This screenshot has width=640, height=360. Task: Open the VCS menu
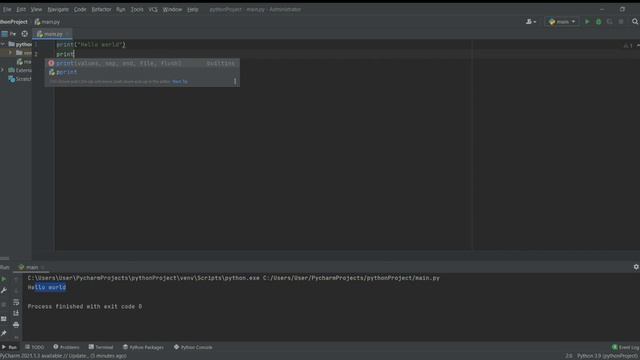[x=153, y=9]
